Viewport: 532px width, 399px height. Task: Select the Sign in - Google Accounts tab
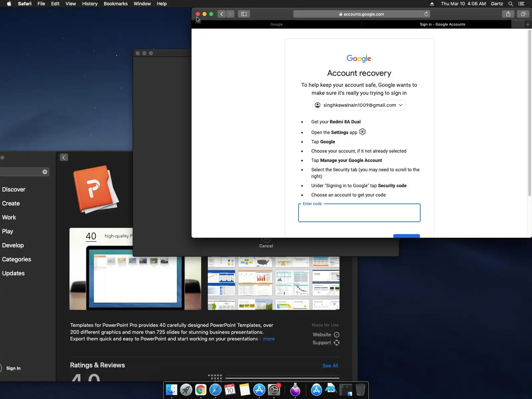point(442,24)
